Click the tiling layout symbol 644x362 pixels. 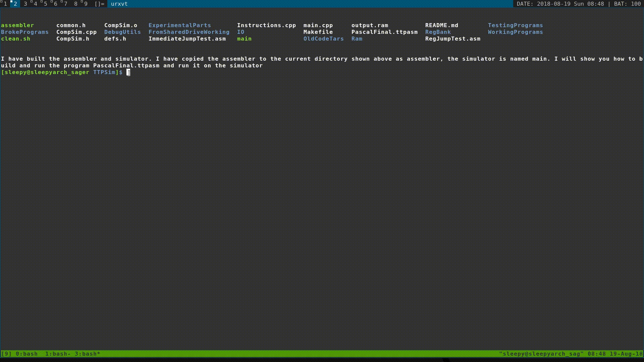(x=99, y=4)
